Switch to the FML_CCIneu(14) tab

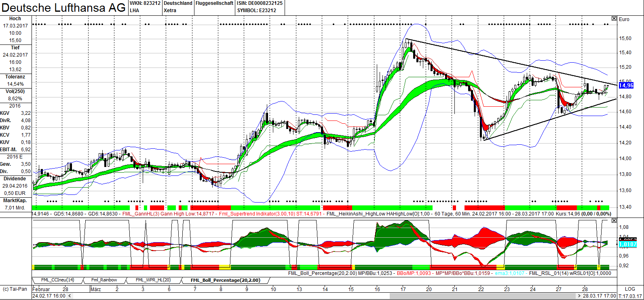(58, 280)
